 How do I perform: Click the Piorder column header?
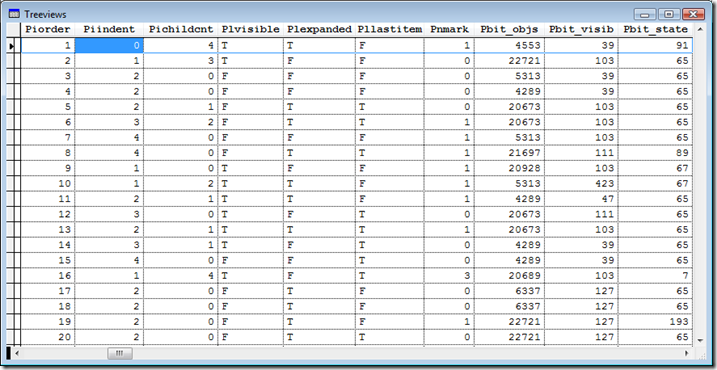click(48, 30)
